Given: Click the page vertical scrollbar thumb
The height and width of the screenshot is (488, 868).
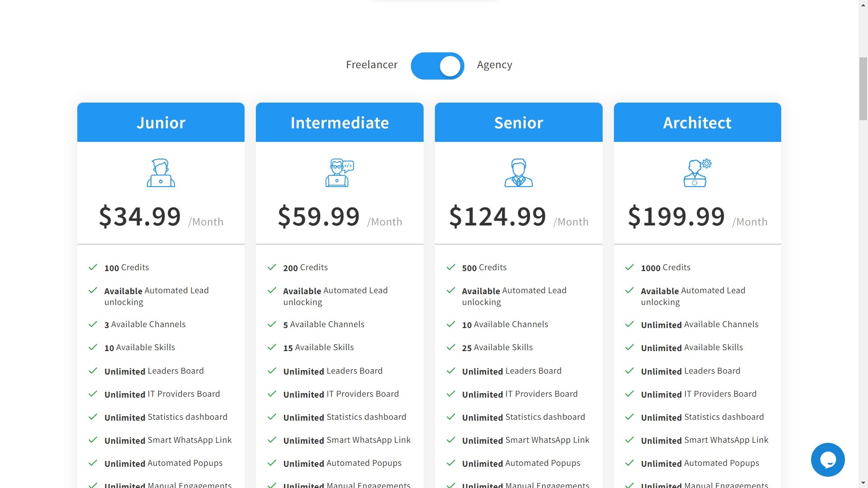Looking at the screenshot, I should [863, 88].
